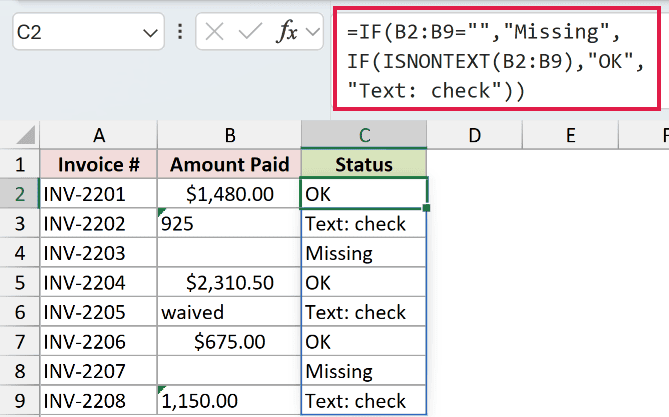The height and width of the screenshot is (417, 669).
Task: Click cell INV-2201
Action: (99, 194)
